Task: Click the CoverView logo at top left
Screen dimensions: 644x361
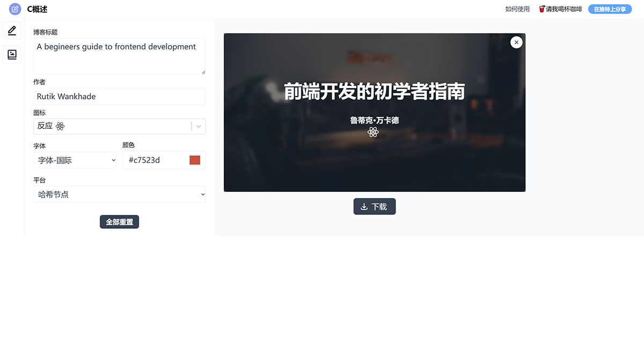Action: click(14, 9)
